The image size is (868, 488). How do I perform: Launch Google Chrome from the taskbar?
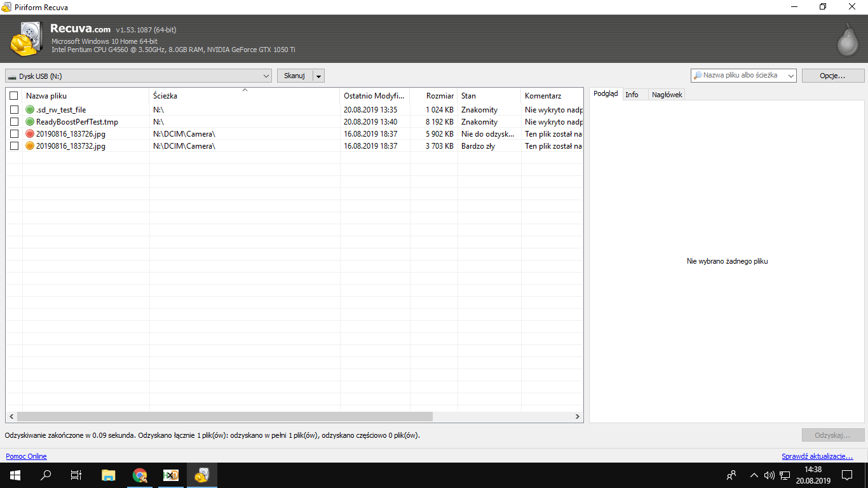(x=140, y=475)
